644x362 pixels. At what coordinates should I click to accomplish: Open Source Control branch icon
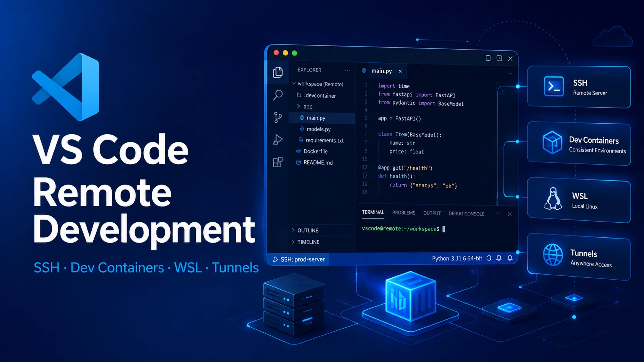point(278,117)
